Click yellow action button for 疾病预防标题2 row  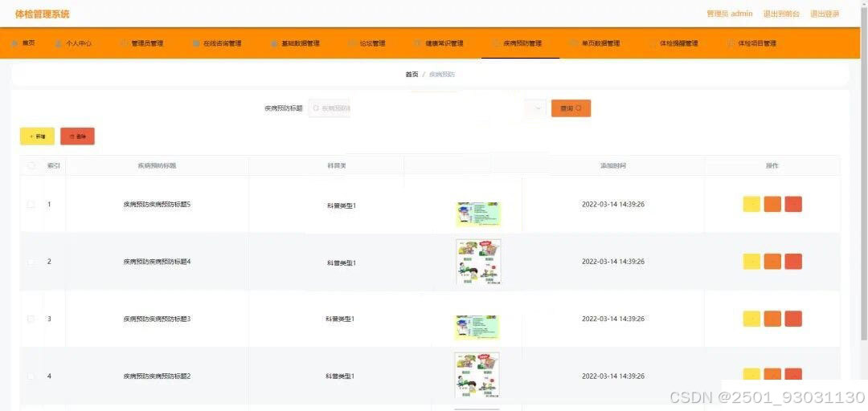751,375
